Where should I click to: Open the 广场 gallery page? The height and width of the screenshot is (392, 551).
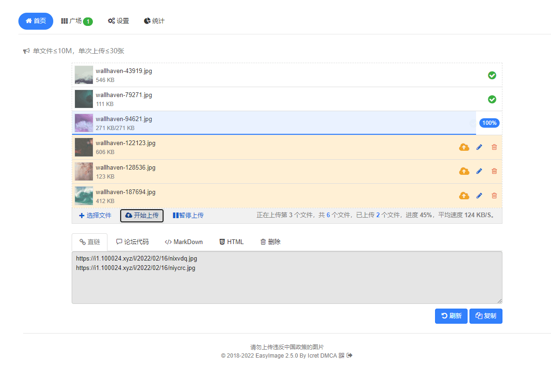click(76, 21)
